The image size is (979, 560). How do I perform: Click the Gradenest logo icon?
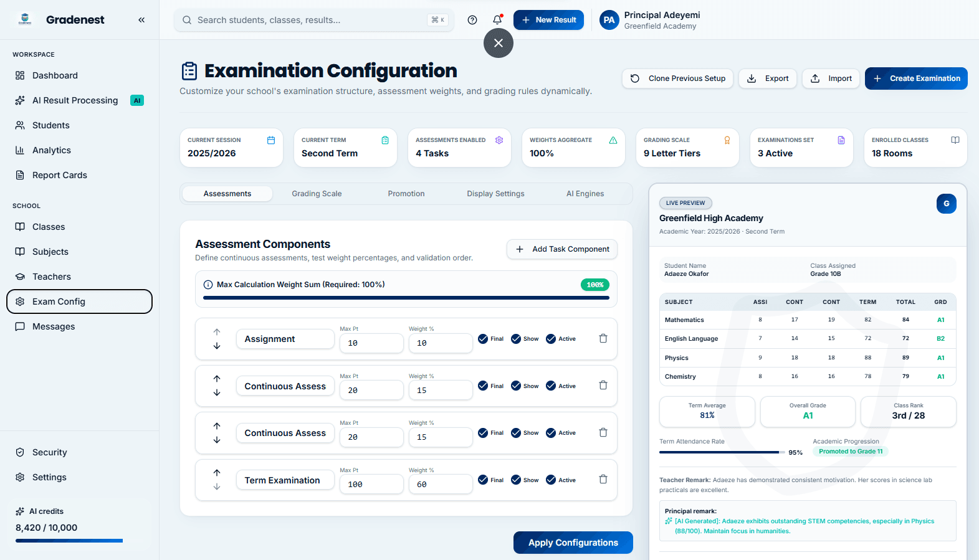pyautogui.click(x=25, y=19)
